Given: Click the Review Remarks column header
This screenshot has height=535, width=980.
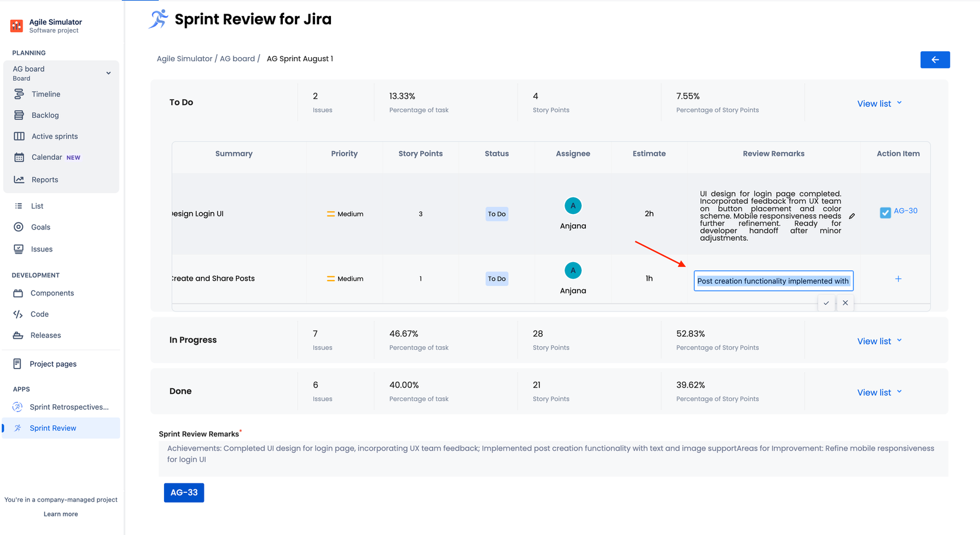Looking at the screenshot, I should (774, 153).
